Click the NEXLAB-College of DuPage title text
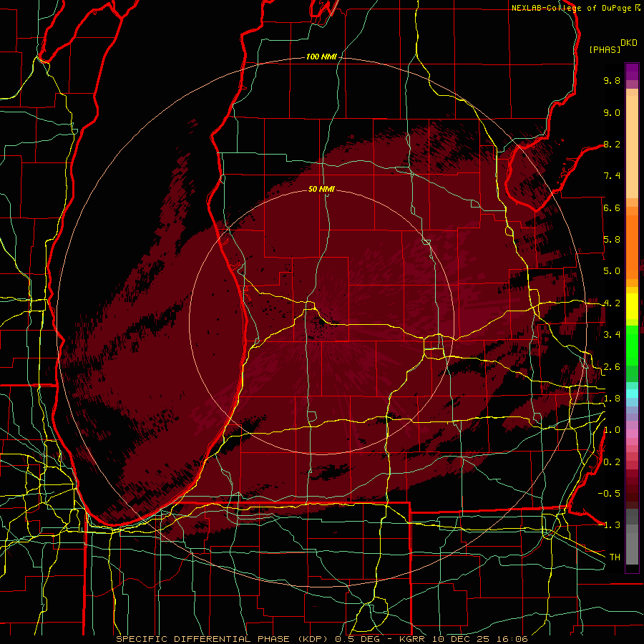The width and height of the screenshot is (644, 644). pos(572,8)
